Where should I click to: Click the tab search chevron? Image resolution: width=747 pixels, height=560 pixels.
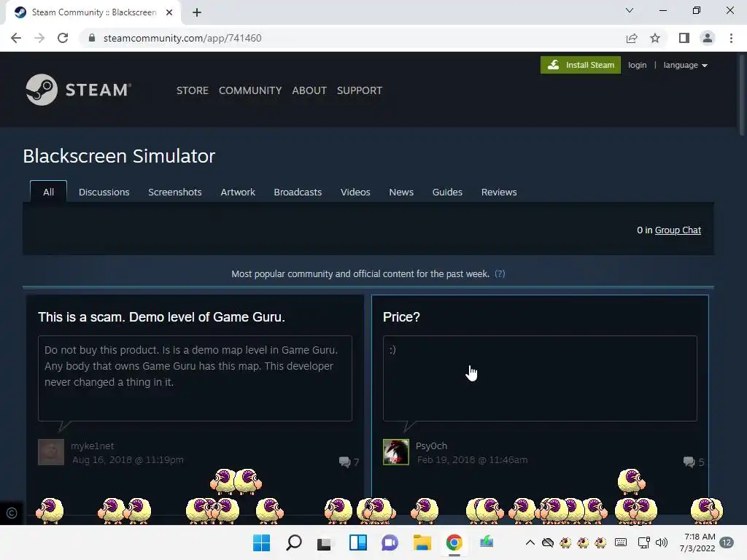click(630, 10)
